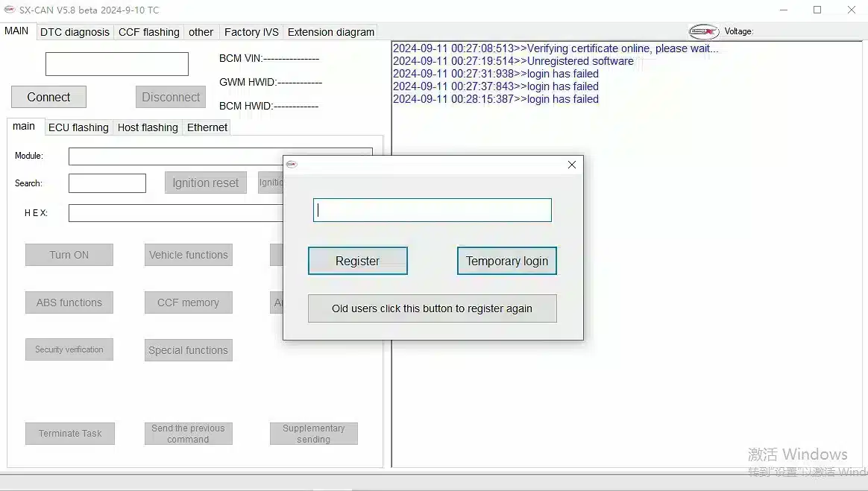Viewport: 868px width, 491px height.
Task: Select the Ethernet sub-tab
Action: click(x=207, y=127)
